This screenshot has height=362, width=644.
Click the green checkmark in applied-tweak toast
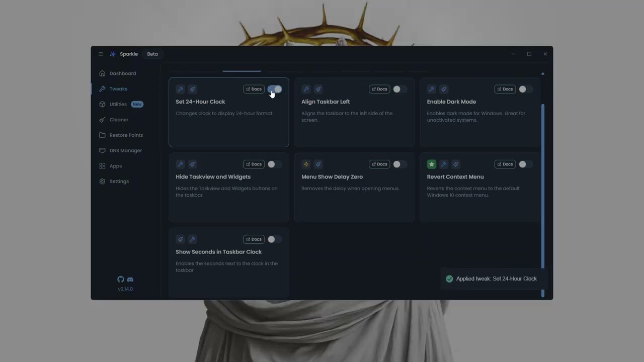[449, 279]
